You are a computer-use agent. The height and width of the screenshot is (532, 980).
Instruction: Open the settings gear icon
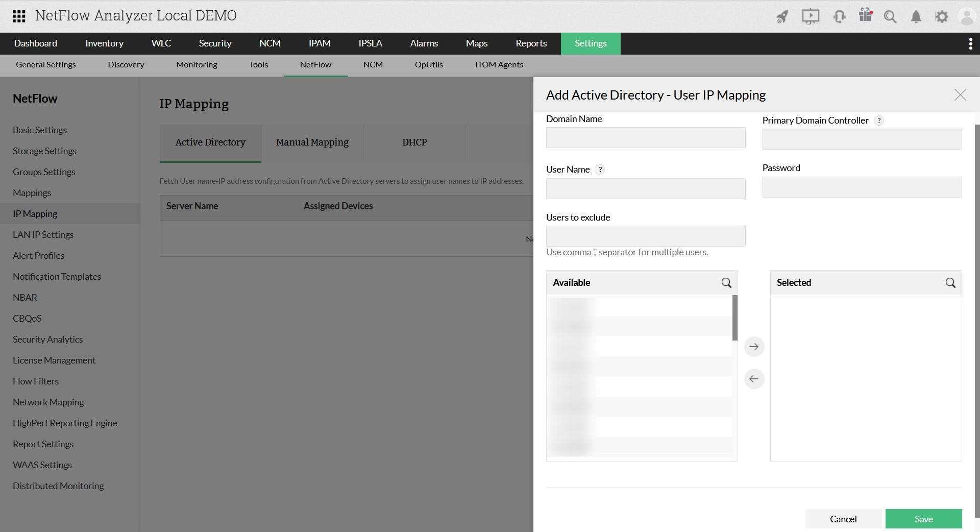pos(942,16)
